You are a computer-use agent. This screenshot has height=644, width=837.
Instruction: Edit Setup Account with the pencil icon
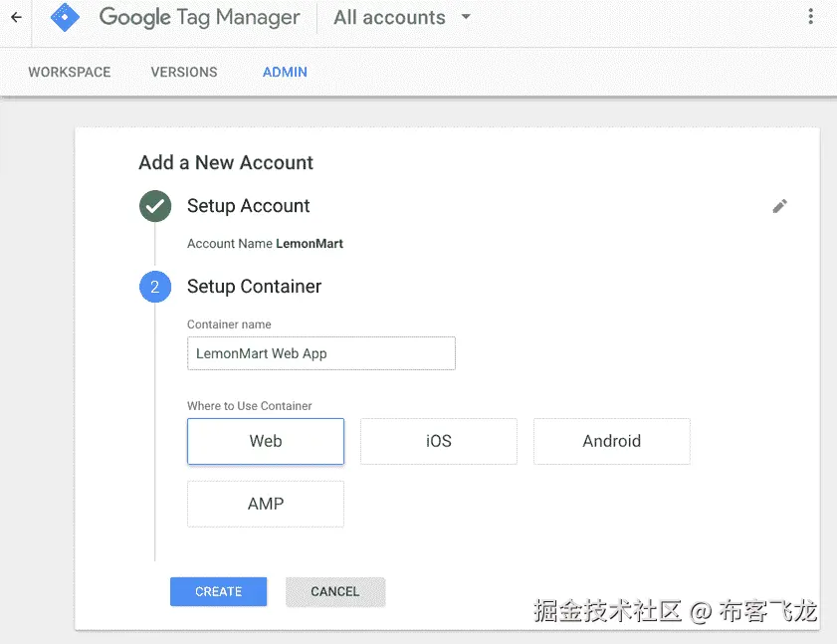pyautogui.click(x=780, y=206)
